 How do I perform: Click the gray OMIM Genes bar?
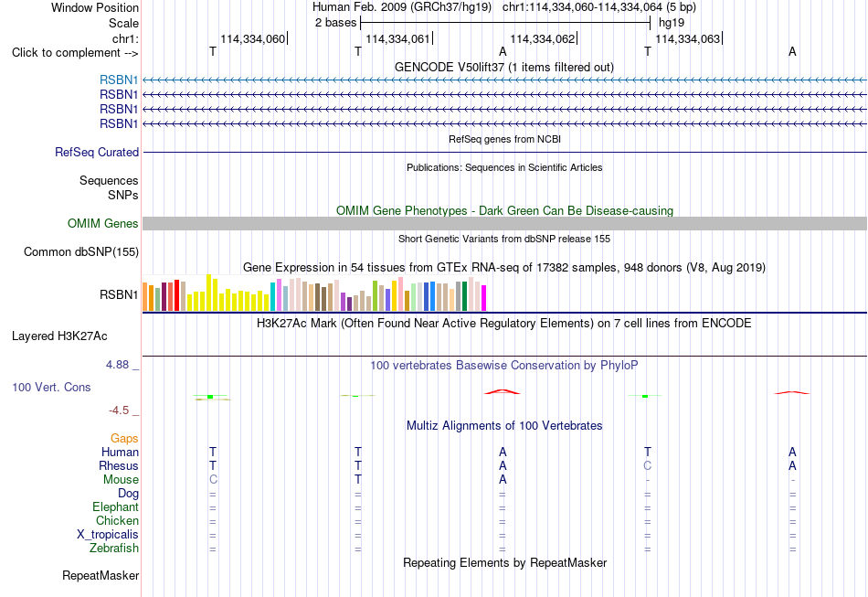point(504,224)
